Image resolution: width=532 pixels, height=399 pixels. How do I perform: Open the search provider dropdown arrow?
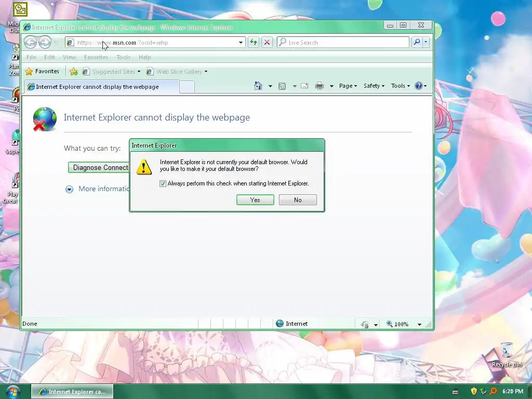(426, 42)
